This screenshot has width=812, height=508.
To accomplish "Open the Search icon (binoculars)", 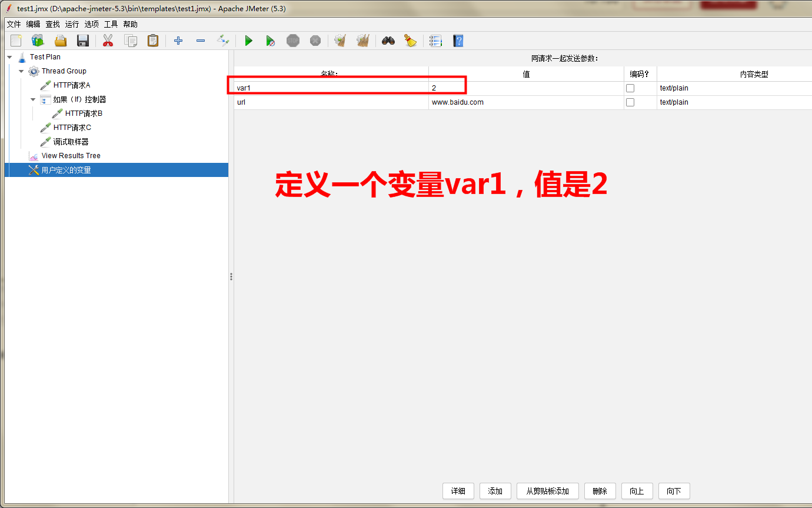I will pos(389,41).
